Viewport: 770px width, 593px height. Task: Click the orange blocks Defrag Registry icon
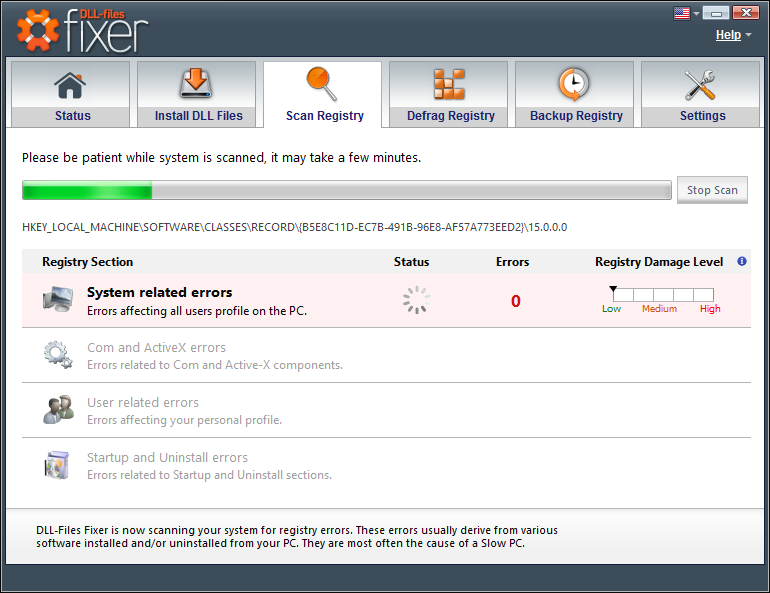point(449,84)
